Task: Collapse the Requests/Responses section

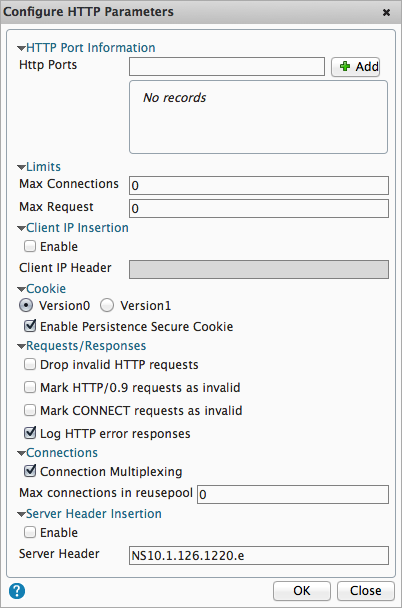Action: coord(22,346)
